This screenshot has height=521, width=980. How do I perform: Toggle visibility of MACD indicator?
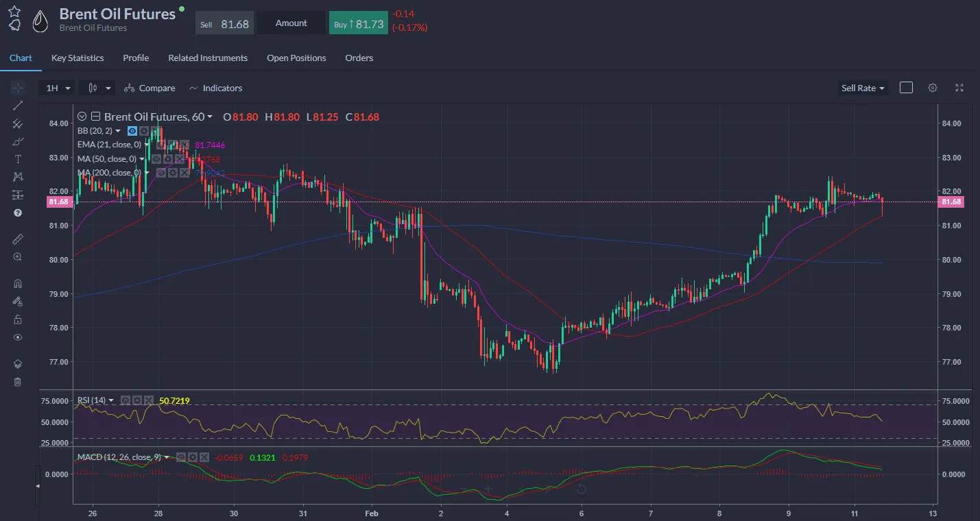click(x=181, y=457)
